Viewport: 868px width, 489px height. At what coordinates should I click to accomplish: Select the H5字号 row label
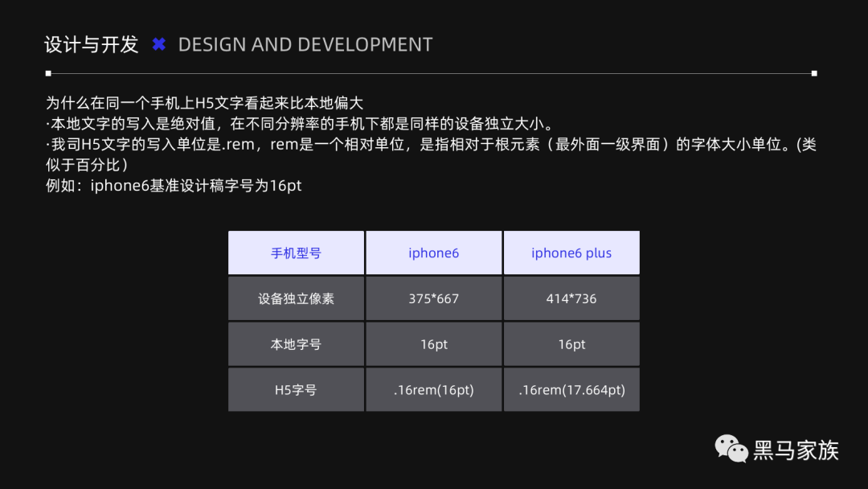(296, 390)
